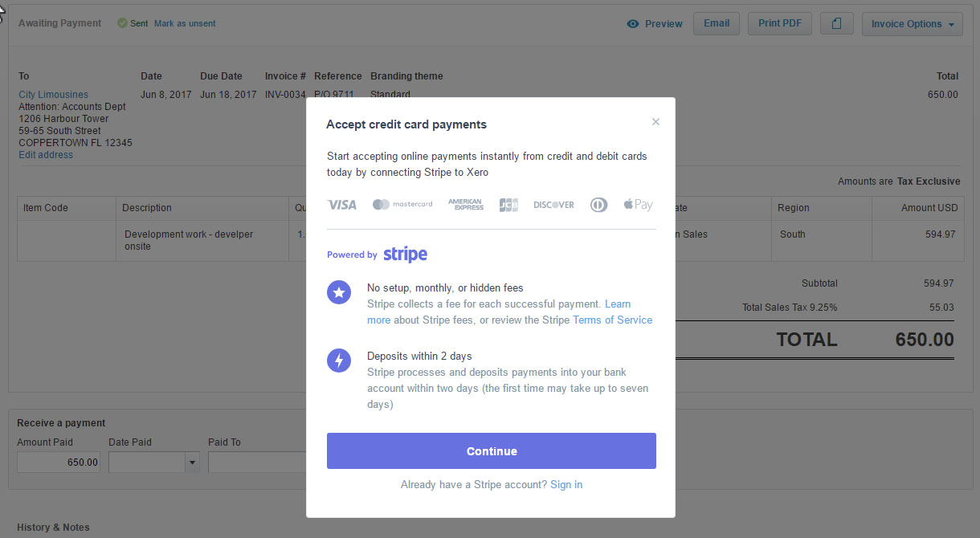Click the Diners Club logo
980x538 pixels.
[598, 205]
